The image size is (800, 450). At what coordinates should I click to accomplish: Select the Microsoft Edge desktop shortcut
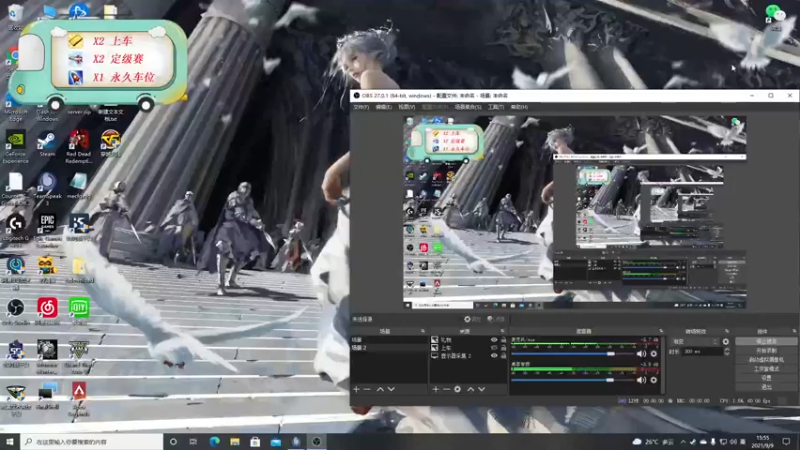pos(15,107)
